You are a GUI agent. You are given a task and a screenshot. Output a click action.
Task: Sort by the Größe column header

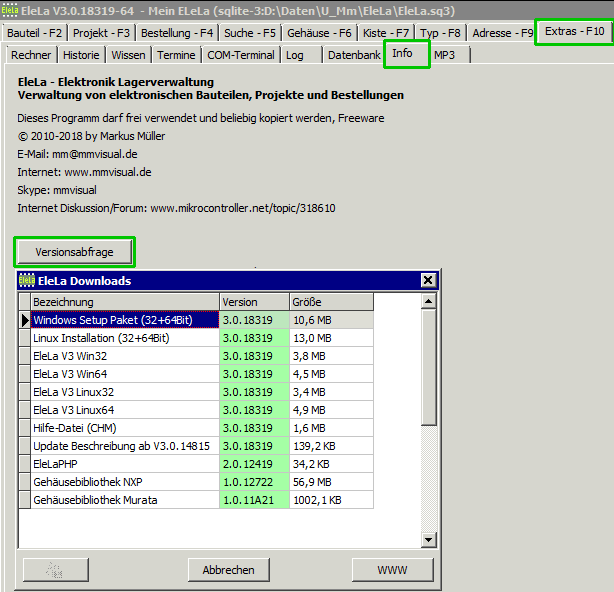point(332,302)
